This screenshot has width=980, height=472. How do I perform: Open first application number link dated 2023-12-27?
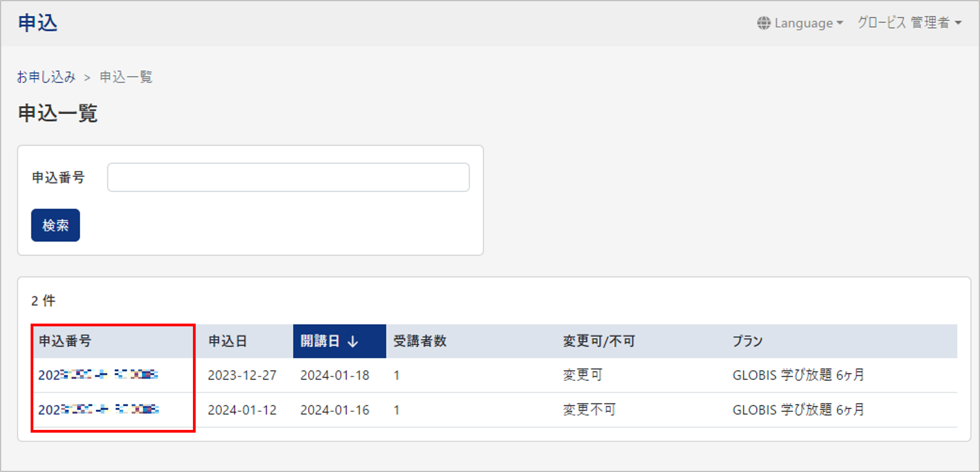(98, 375)
